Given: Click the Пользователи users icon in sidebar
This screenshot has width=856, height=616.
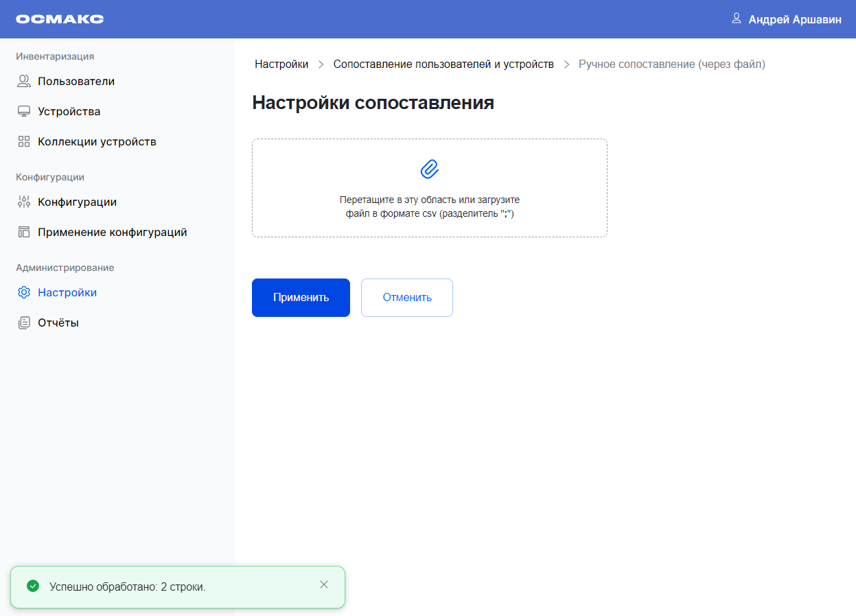Looking at the screenshot, I should 24,82.
